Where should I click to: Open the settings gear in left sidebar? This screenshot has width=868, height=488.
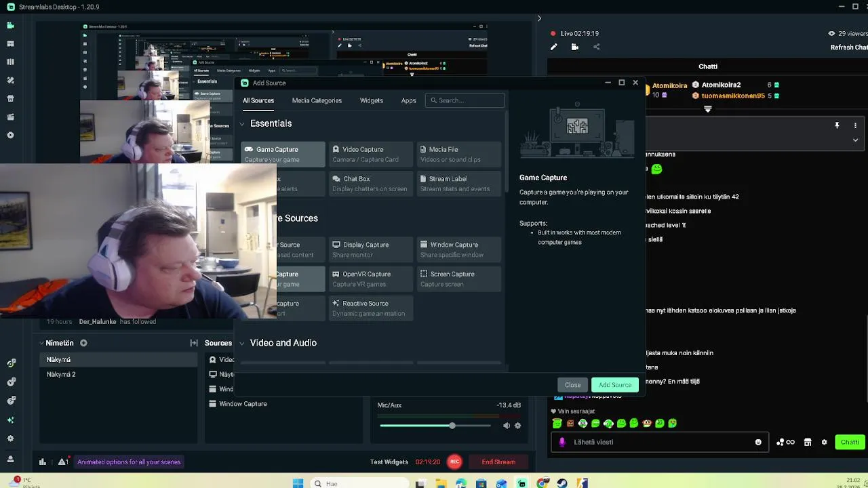pos(10,439)
